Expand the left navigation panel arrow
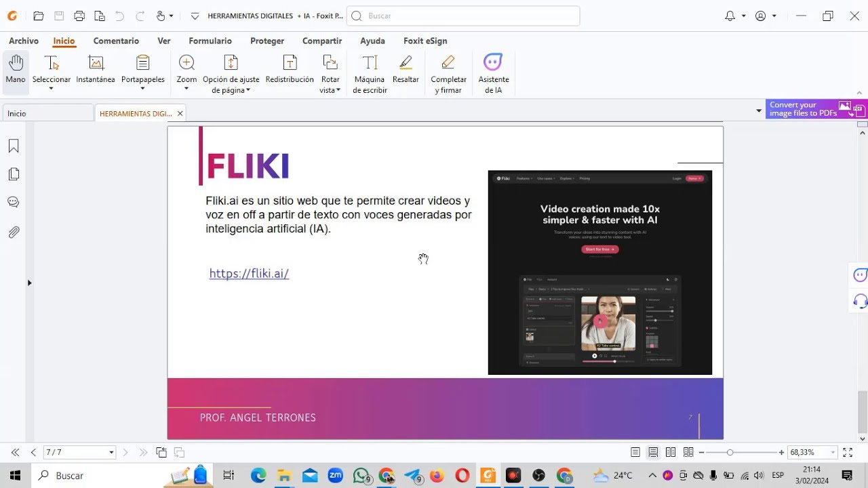Viewport: 868px width, 488px height. tap(29, 283)
